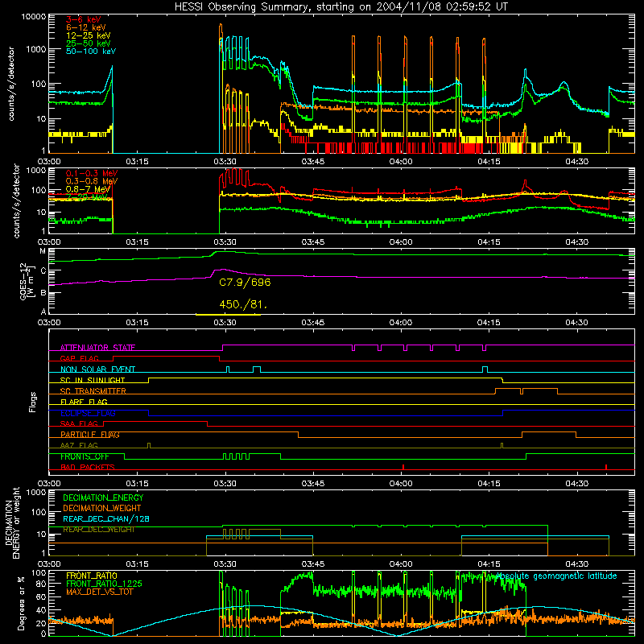Click the 10000 y-axis label on top plot

point(34,17)
